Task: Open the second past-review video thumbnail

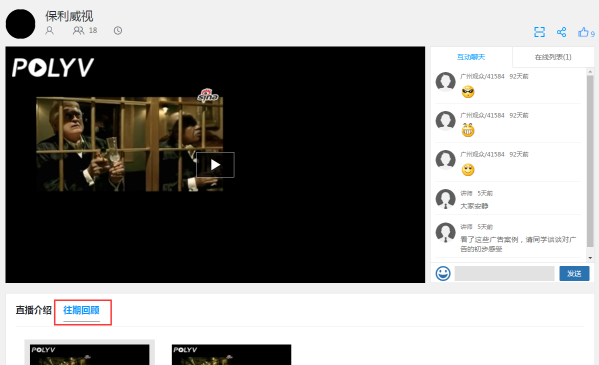Action: pyautogui.click(x=232, y=355)
